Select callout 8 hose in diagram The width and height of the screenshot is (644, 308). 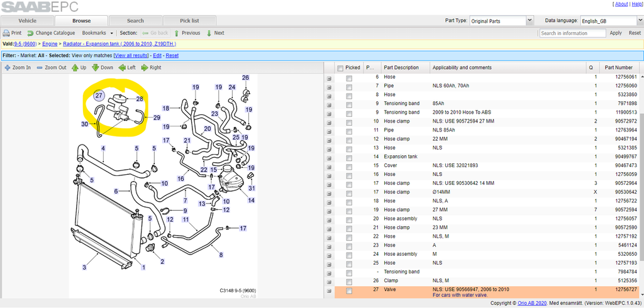pyautogui.click(x=221, y=255)
